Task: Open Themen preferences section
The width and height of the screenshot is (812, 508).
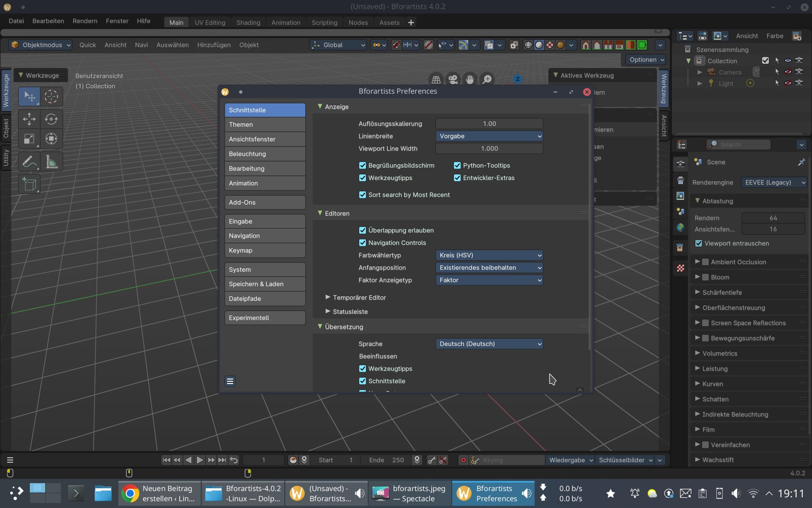Action: 265,125
